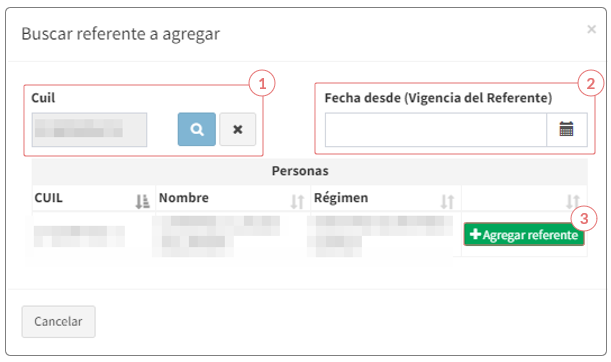
Task: Sort the table by Régimen column
Action: 447,201
